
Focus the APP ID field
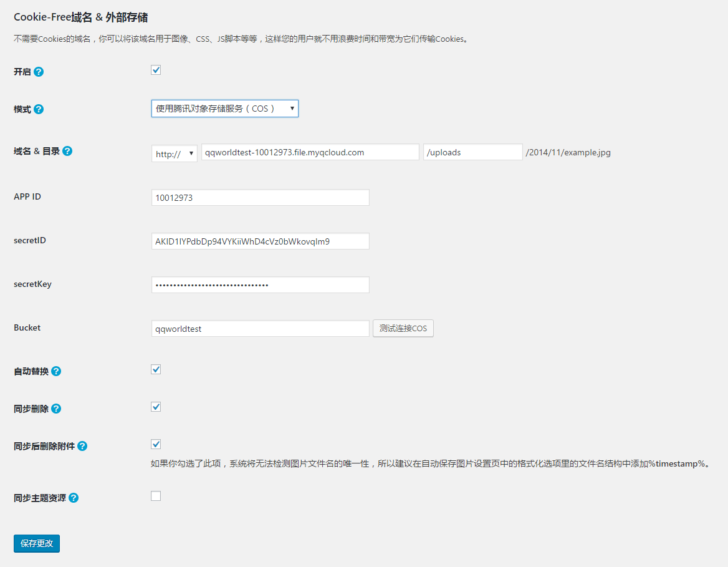[261, 198]
